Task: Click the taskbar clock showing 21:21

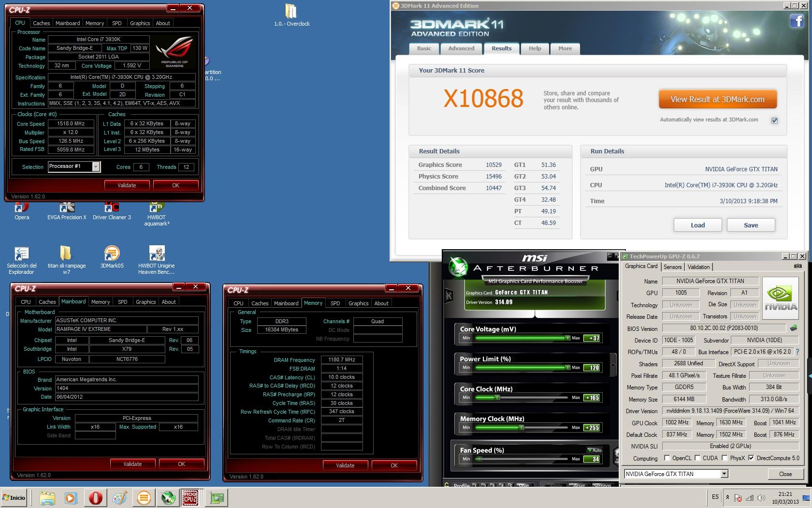Action: (x=785, y=498)
